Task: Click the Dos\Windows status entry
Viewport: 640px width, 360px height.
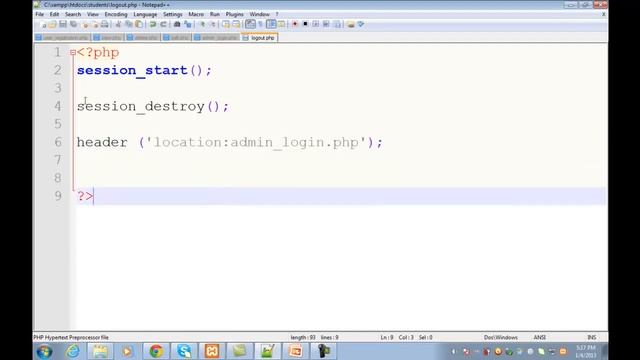Action: click(501, 338)
